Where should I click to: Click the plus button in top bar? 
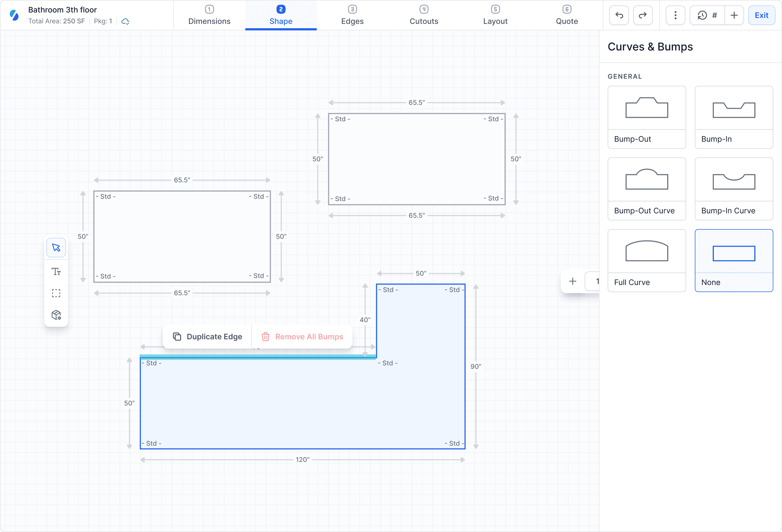734,15
